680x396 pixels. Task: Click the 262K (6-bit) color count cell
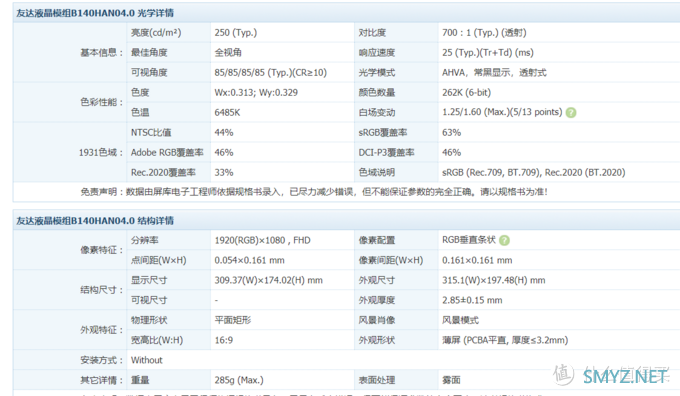tap(466, 92)
